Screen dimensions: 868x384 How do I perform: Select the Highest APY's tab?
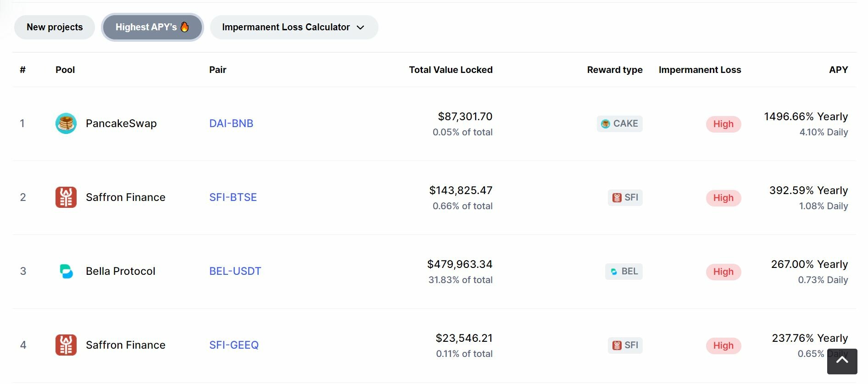tap(152, 28)
